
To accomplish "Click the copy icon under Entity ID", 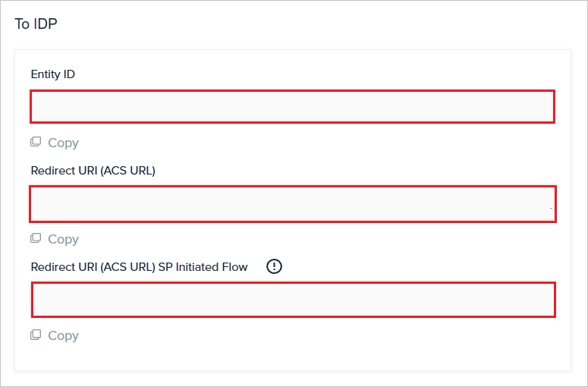I will click(x=36, y=142).
